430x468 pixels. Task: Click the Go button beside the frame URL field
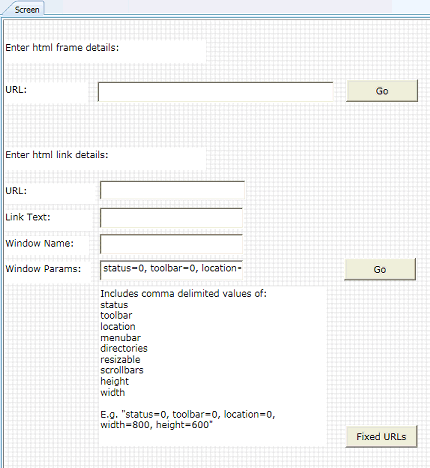coord(382,91)
